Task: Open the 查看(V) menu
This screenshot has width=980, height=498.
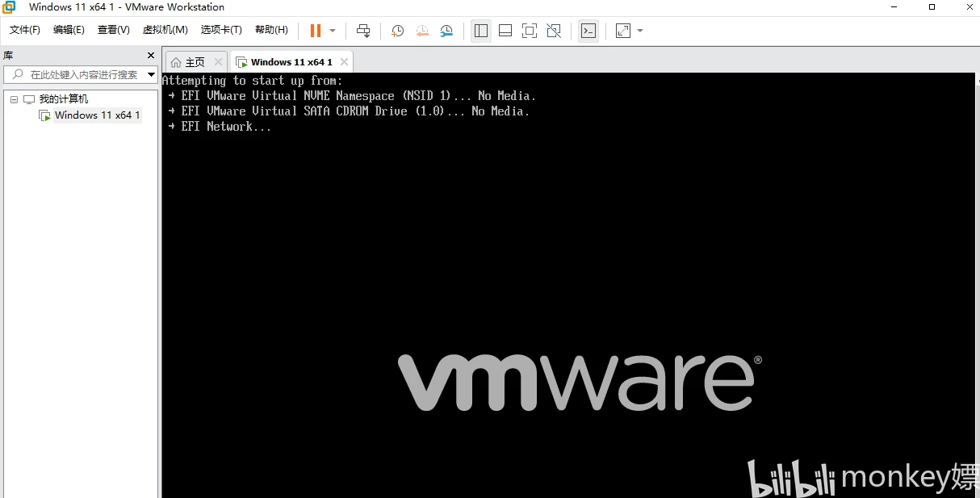Action: tap(114, 30)
